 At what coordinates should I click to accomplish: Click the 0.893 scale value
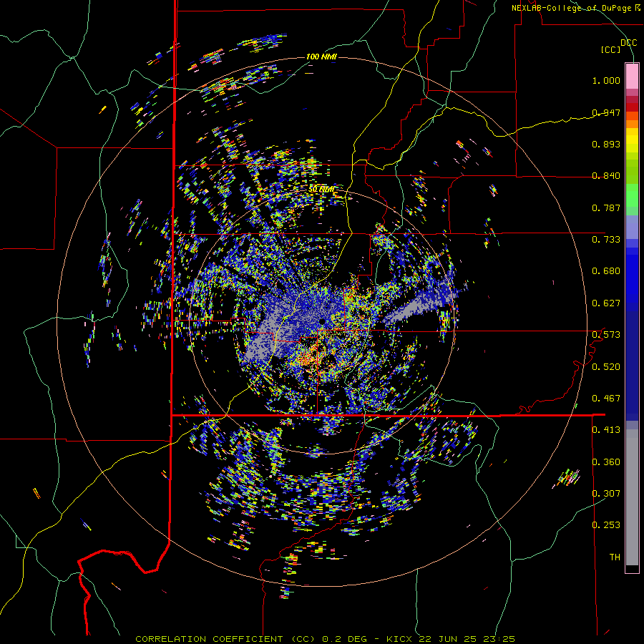pyautogui.click(x=606, y=144)
